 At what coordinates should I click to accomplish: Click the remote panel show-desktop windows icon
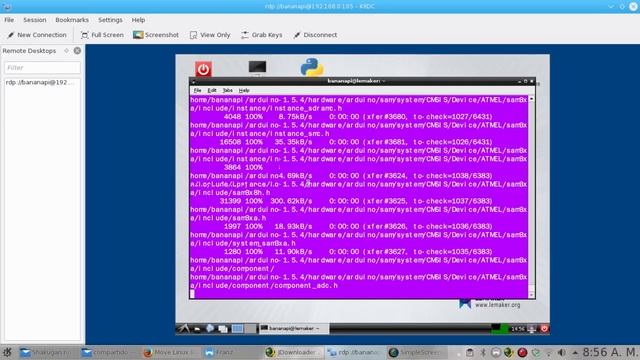[223, 329]
